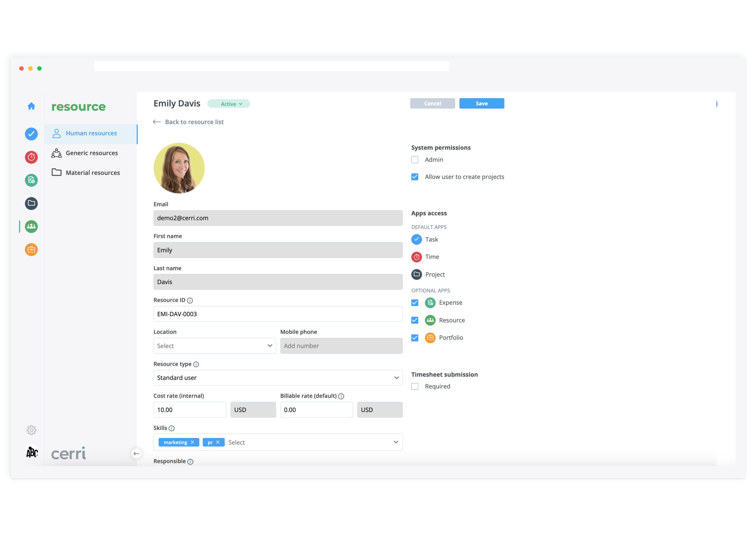Click the Resource ID info icon
756x555 pixels.
190,301
